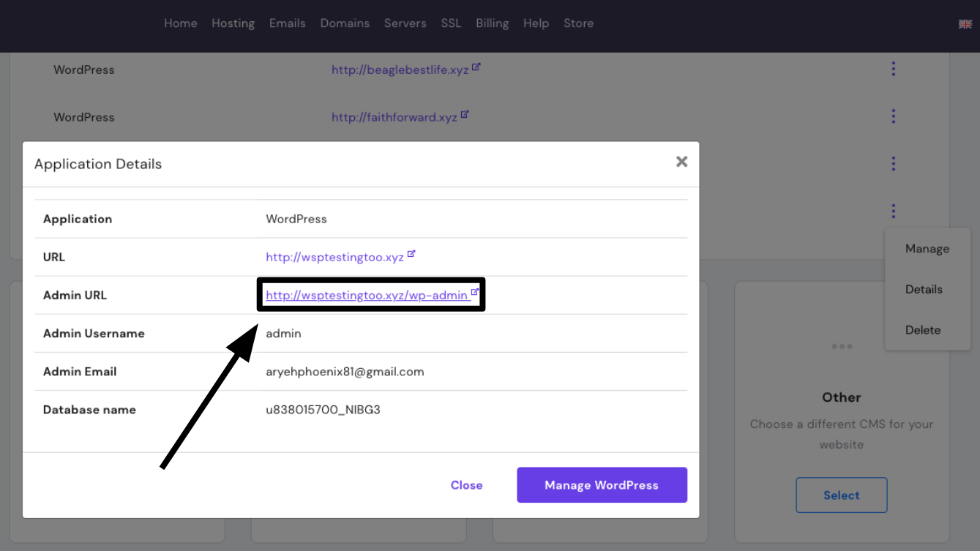Screen dimensions: 980x551
Task: Click the Close button in the dialog footer
Action: (466, 485)
